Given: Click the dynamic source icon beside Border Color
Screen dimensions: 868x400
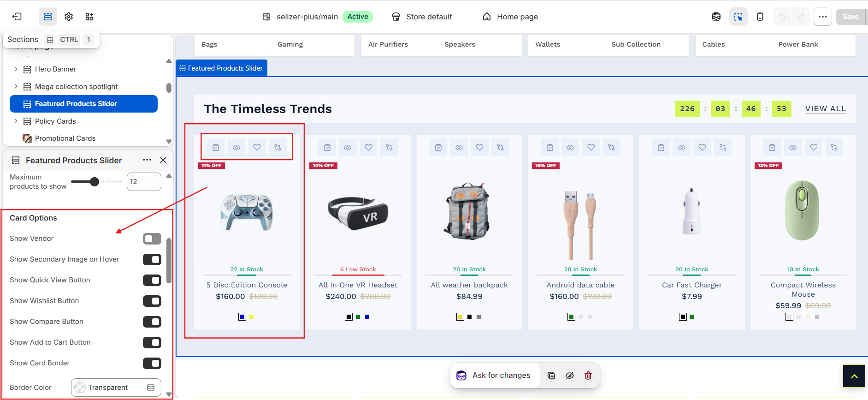Looking at the screenshot, I should (x=151, y=388).
